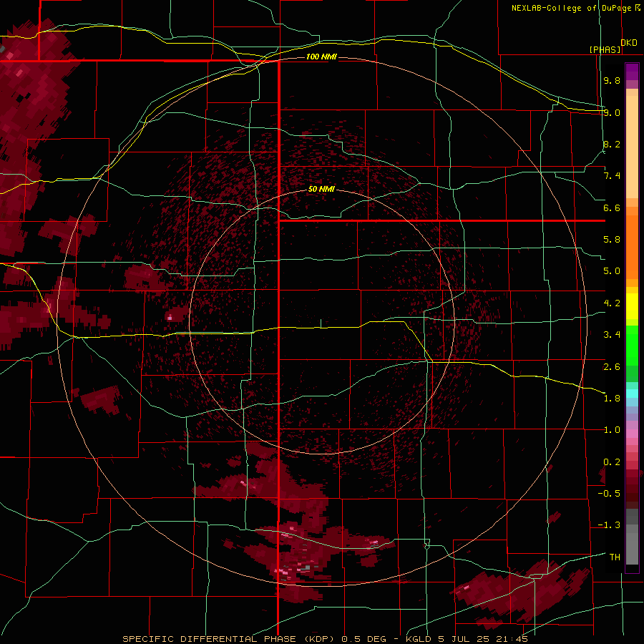
Task: Click the 0.2 color scale value
Action: (612, 462)
